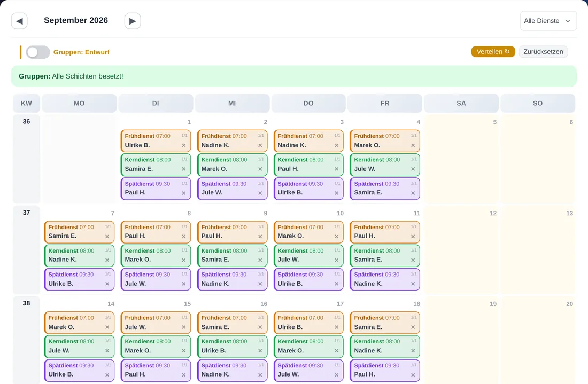Open Spätdienst shift of Nadine K. on September 9
This screenshot has height=384, width=588.
point(232,279)
